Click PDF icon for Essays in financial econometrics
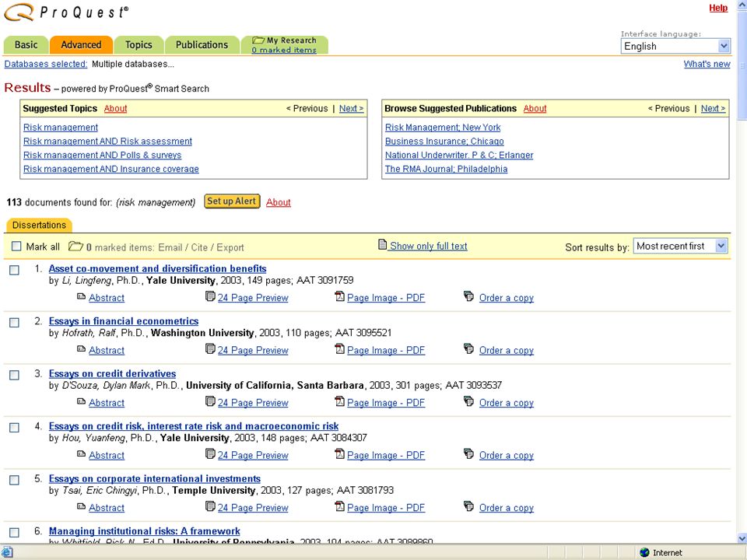The width and height of the screenshot is (747, 560). pyautogui.click(x=339, y=349)
